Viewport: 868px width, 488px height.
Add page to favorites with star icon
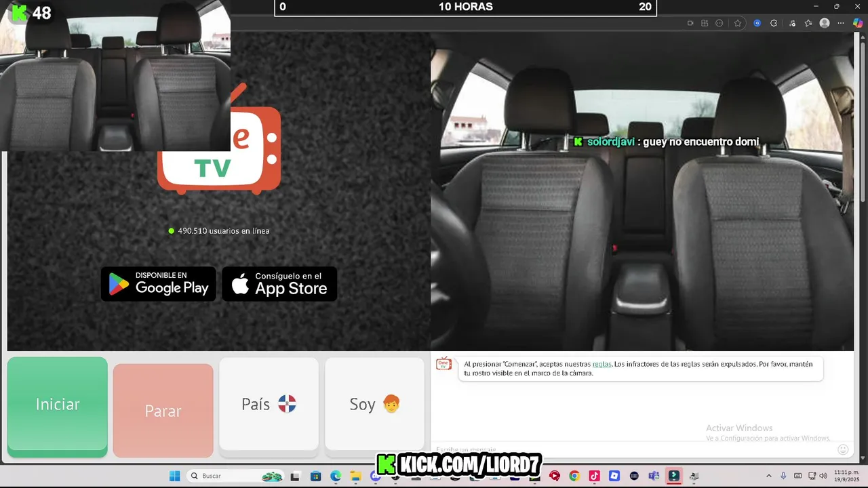tap(738, 23)
